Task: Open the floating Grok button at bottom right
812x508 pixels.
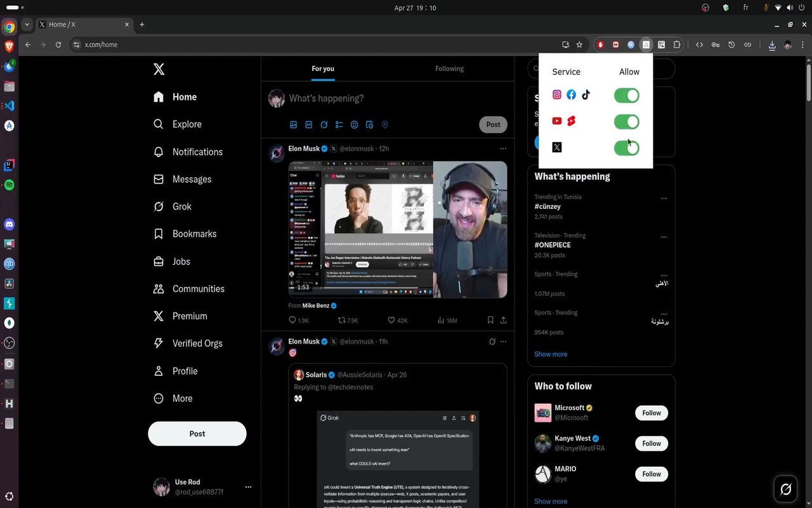Action: click(785, 489)
